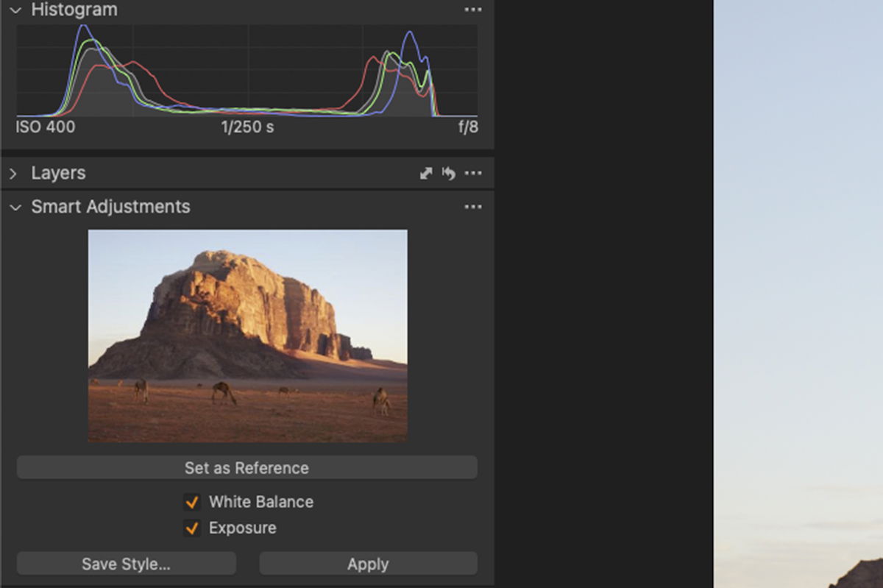The height and width of the screenshot is (588, 883).
Task: Click the desert reference image thumbnail
Action: (x=247, y=333)
